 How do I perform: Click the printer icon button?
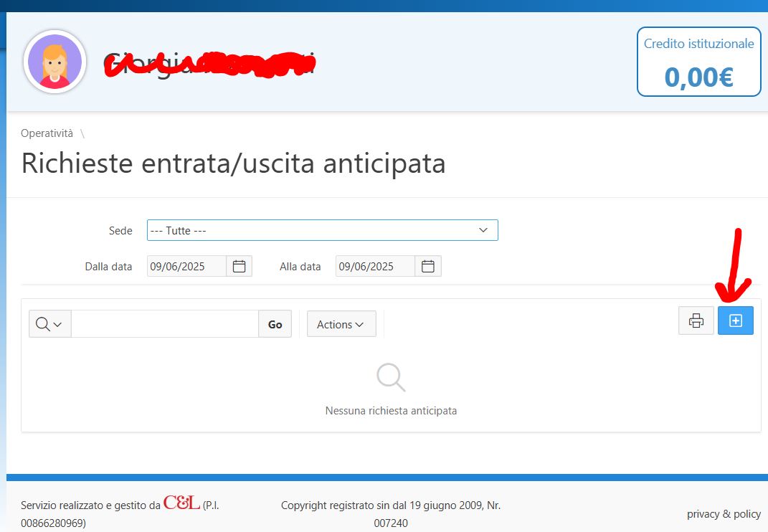coord(696,321)
